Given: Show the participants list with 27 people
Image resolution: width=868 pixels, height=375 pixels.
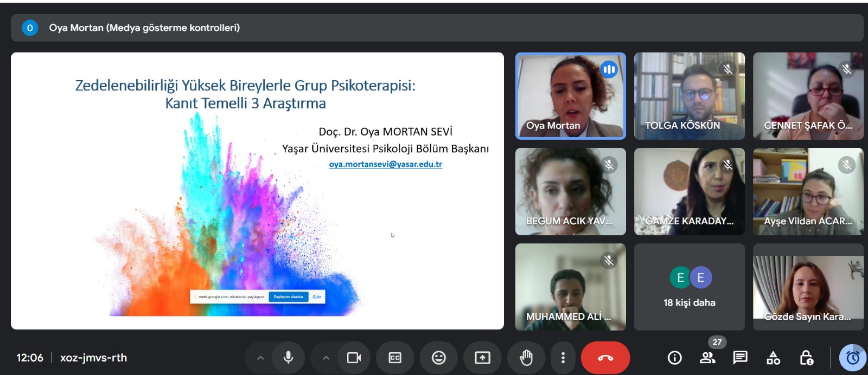Looking at the screenshot, I should click(707, 358).
